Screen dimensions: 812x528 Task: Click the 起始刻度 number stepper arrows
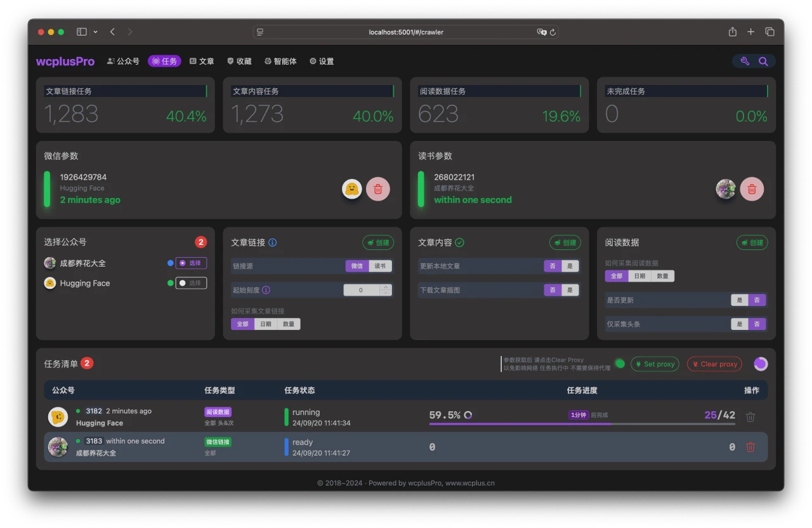pyautogui.click(x=386, y=290)
